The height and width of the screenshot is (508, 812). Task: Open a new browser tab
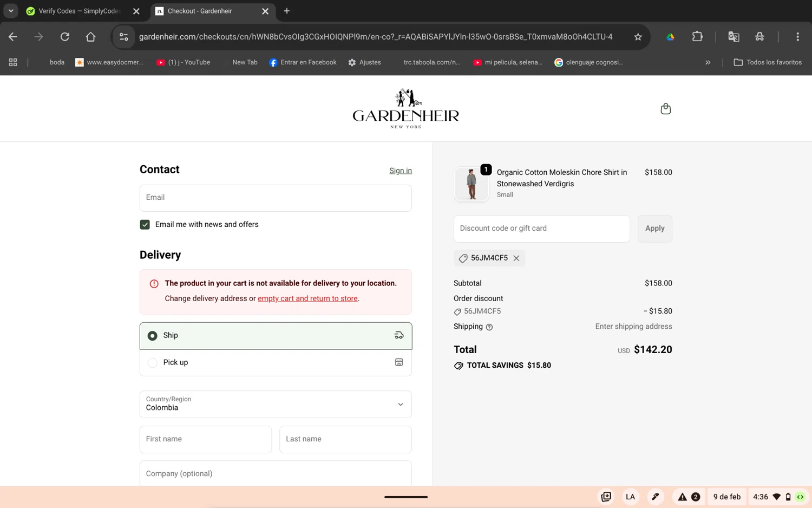(287, 11)
